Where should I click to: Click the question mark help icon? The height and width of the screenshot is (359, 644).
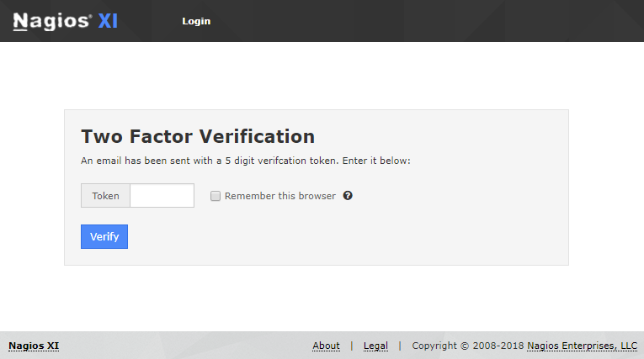pyautogui.click(x=348, y=196)
